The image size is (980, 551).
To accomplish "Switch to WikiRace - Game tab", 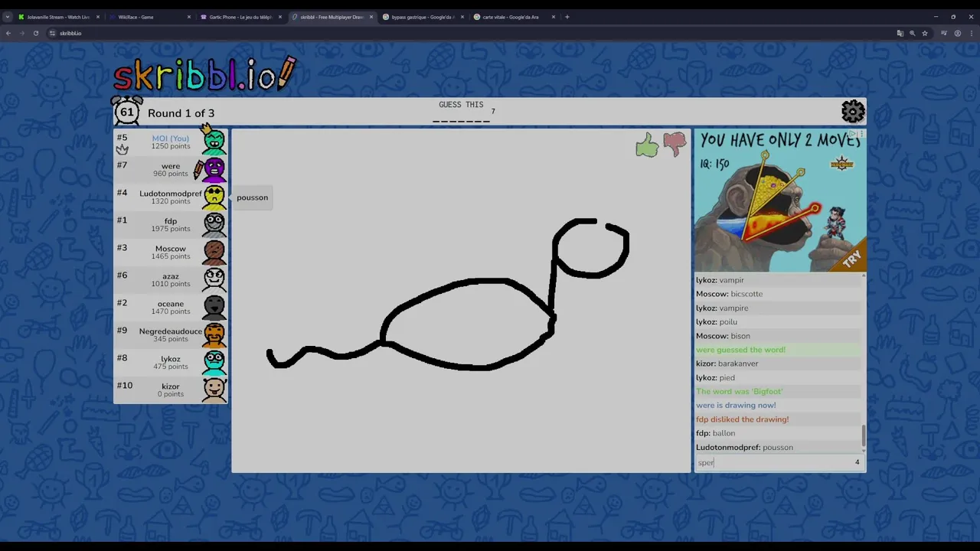I will [x=149, y=17].
